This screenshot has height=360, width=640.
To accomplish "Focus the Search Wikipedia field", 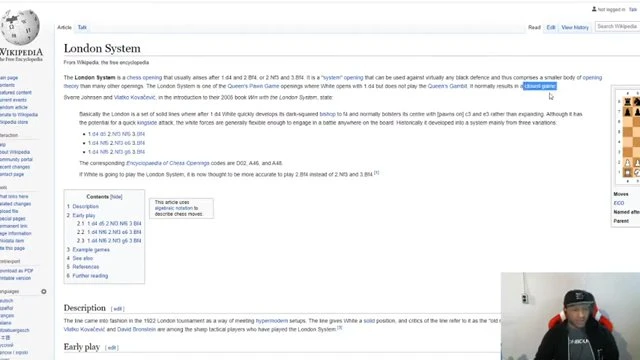I will point(617,27).
